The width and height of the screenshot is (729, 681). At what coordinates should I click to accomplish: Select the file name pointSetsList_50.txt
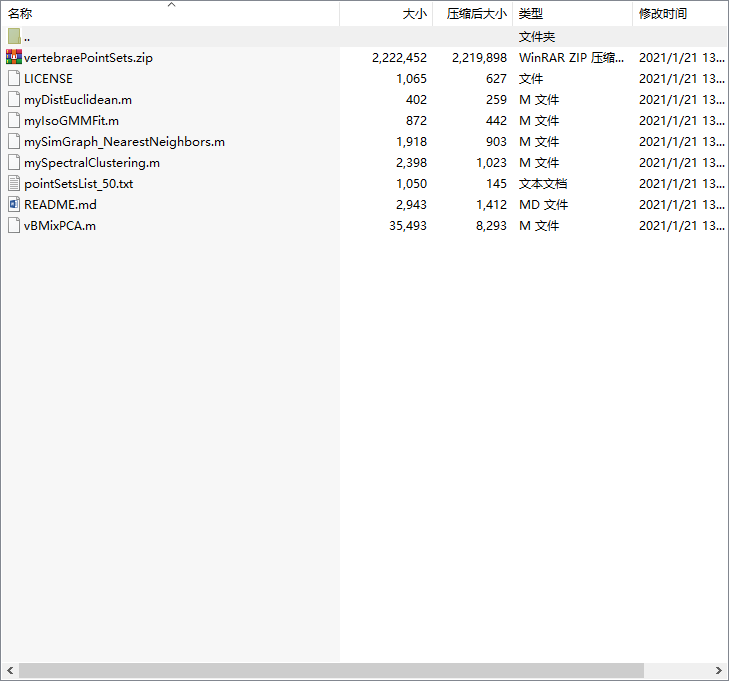(79, 184)
